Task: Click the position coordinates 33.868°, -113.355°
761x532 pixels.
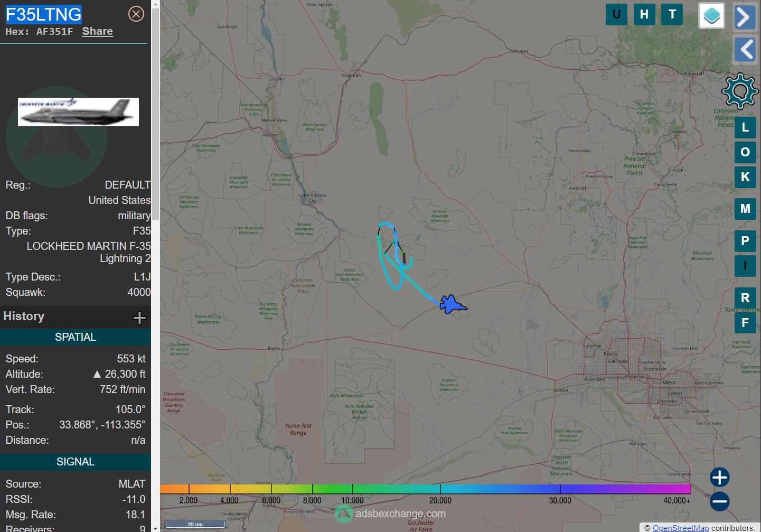Action: click(x=102, y=425)
